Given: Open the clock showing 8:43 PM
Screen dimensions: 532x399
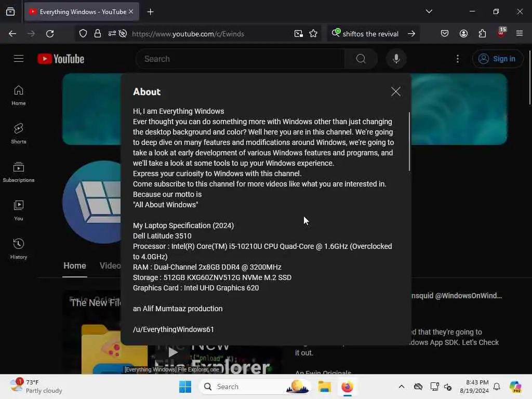Looking at the screenshot, I should [x=474, y=387].
